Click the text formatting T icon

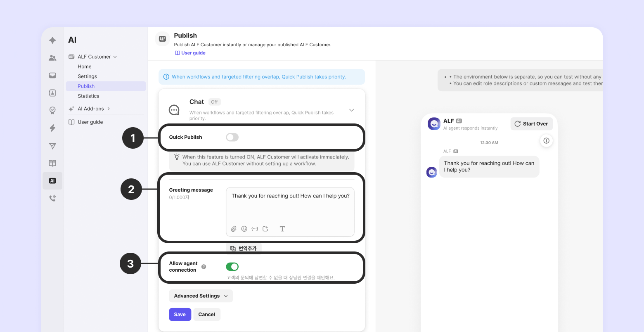click(282, 229)
